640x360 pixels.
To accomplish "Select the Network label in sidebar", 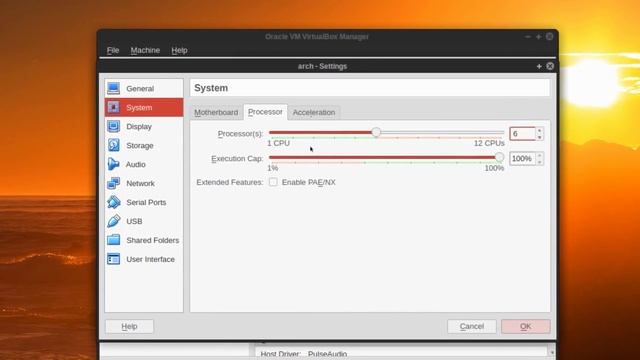I will [140, 183].
